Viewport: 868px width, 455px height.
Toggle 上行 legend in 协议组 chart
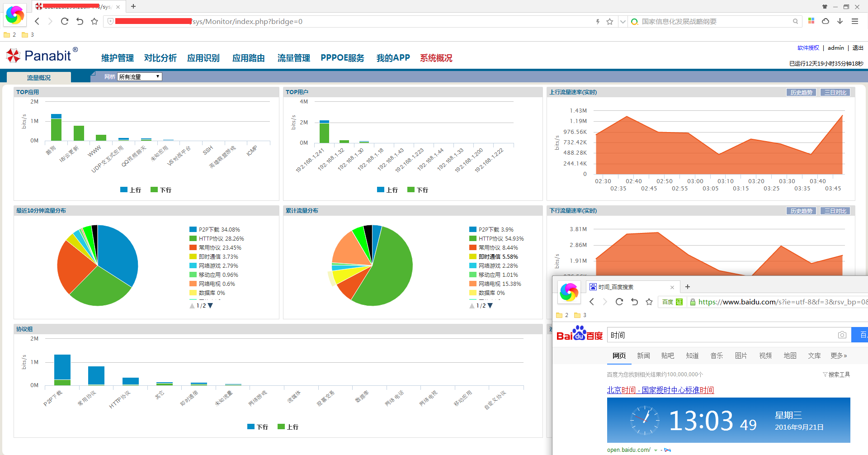[x=288, y=427]
